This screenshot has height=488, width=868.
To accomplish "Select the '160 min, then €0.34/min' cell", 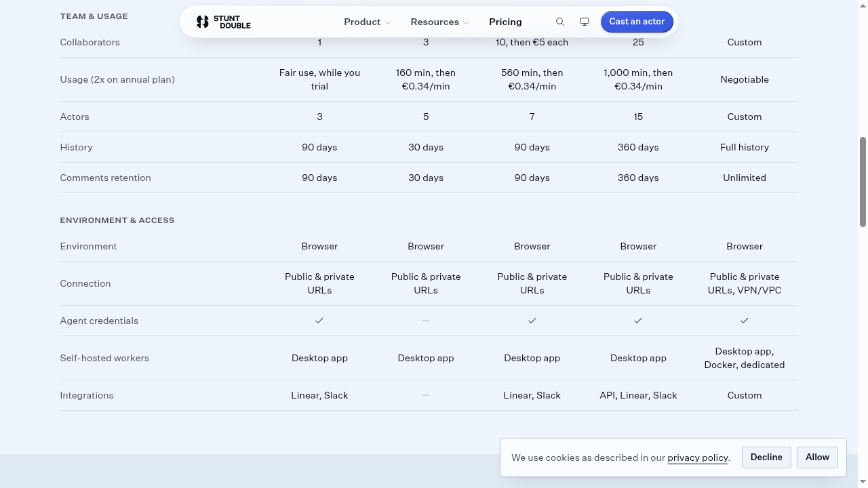I will pos(426,79).
